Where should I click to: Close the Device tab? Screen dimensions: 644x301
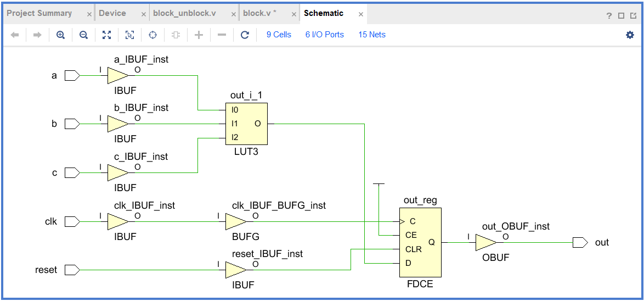click(x=144, y=14)
